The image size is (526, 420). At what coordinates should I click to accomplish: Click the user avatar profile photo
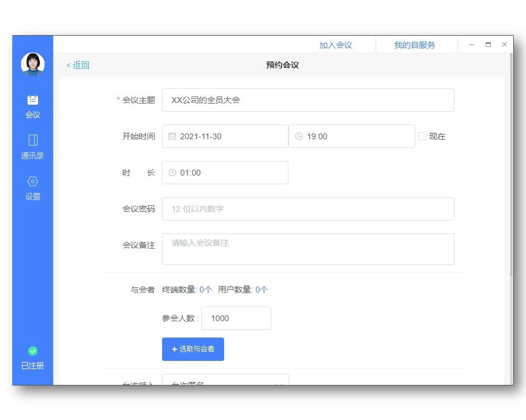click(33, 64)
